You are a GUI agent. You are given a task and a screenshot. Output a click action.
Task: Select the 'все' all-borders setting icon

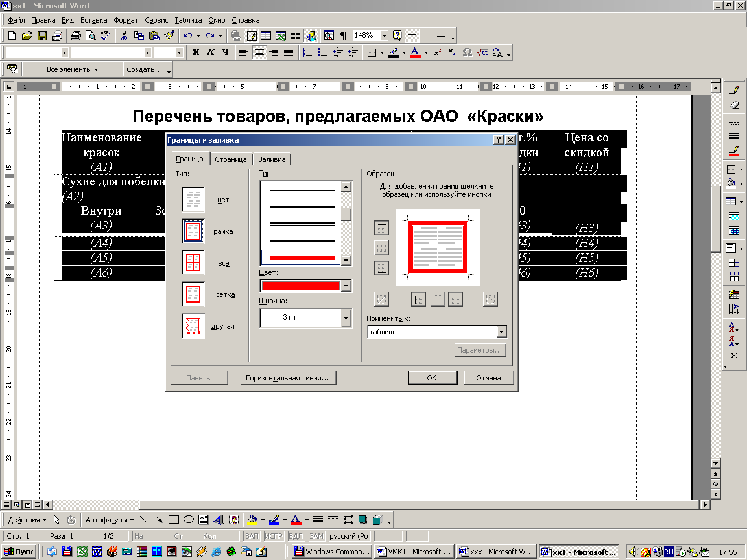(x=193, y=263)
